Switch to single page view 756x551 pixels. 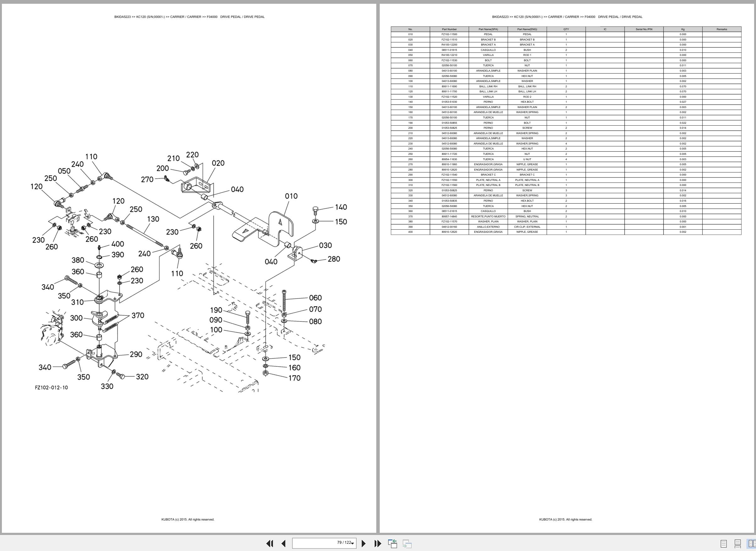tap(724, 544)
